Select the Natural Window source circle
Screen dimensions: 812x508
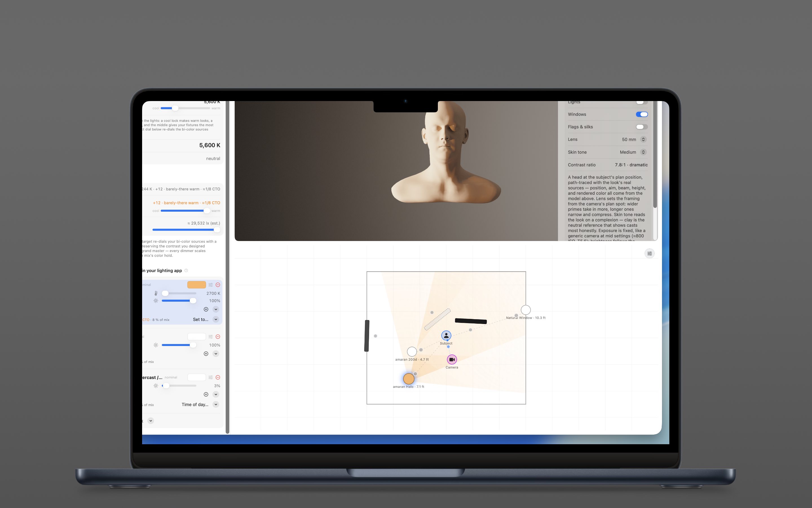coord(526,310)
